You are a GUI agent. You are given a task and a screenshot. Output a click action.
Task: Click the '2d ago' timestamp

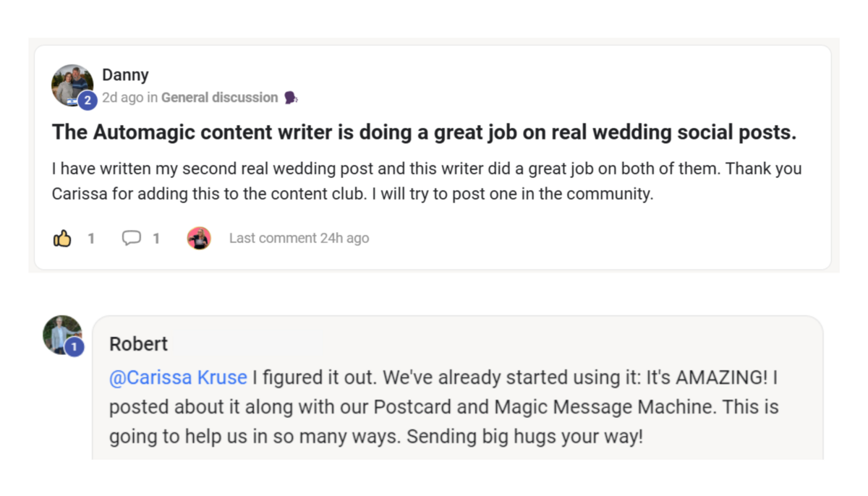coord(122,98)
